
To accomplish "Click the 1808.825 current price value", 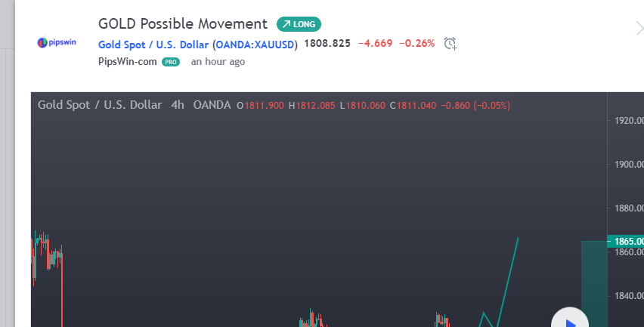I will point(327,43).
